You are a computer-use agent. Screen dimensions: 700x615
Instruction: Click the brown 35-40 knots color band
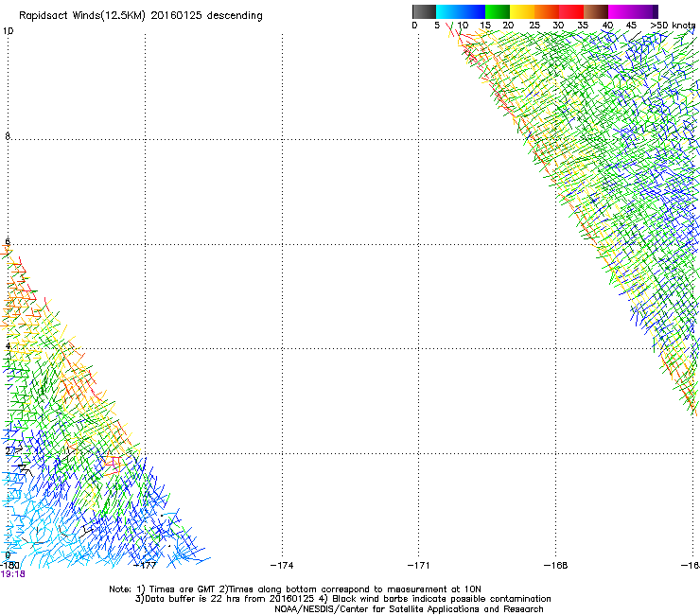(x=596, y=11)
